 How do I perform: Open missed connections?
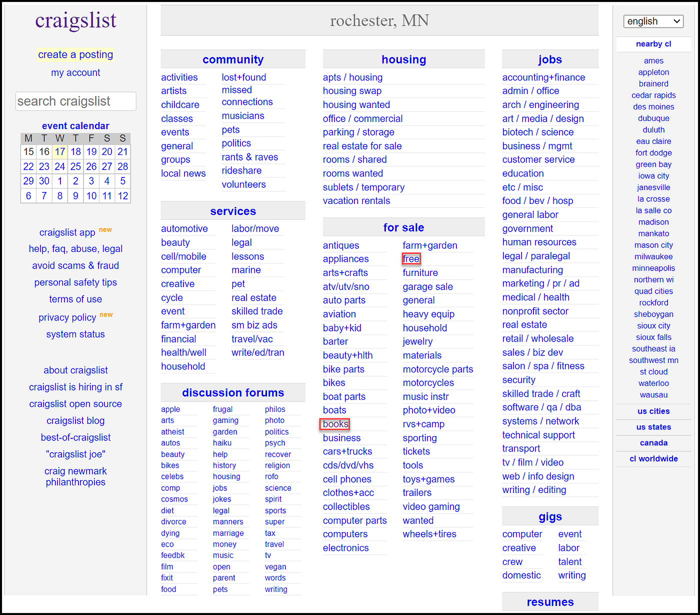(247, 96)
